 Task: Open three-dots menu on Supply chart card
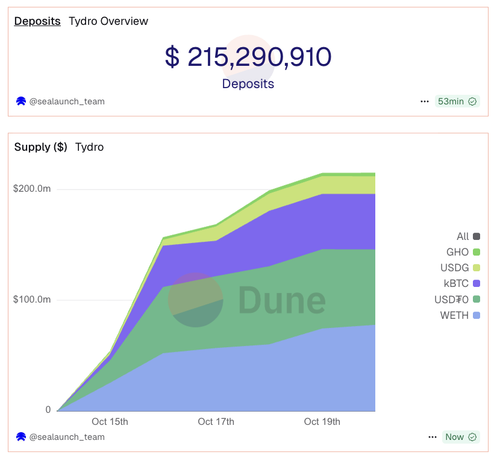(x=432, y=437)
